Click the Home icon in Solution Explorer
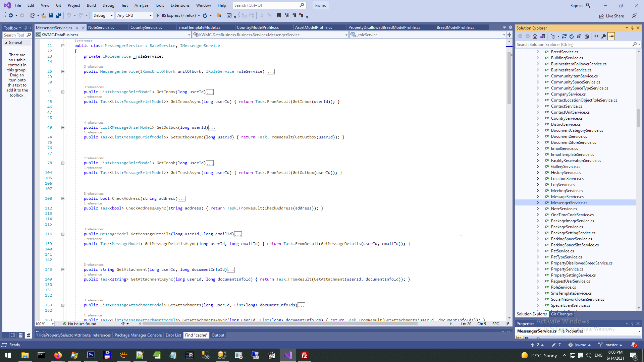 [535, 36]
